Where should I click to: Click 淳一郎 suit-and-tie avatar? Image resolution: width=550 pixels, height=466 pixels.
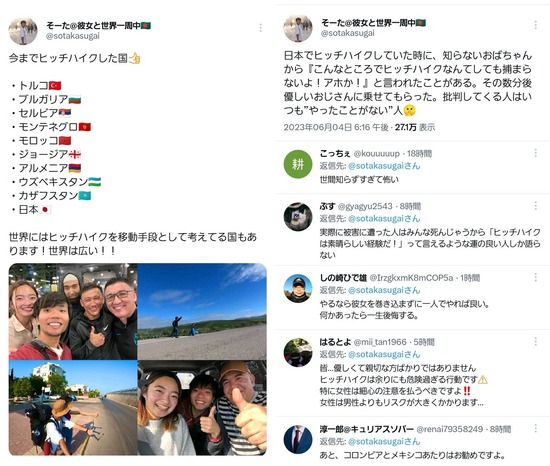[x=298, y=439]
